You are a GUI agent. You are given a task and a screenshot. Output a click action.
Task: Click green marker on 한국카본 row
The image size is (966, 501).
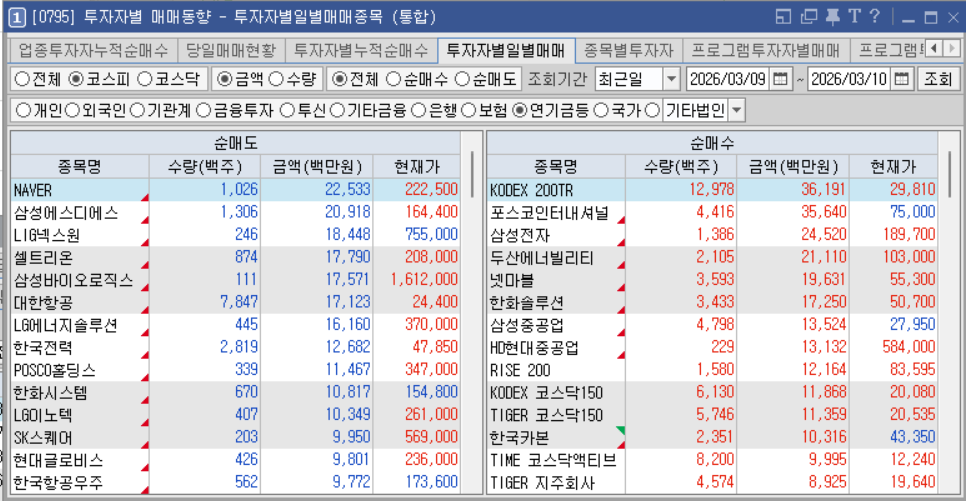point(620,430)
